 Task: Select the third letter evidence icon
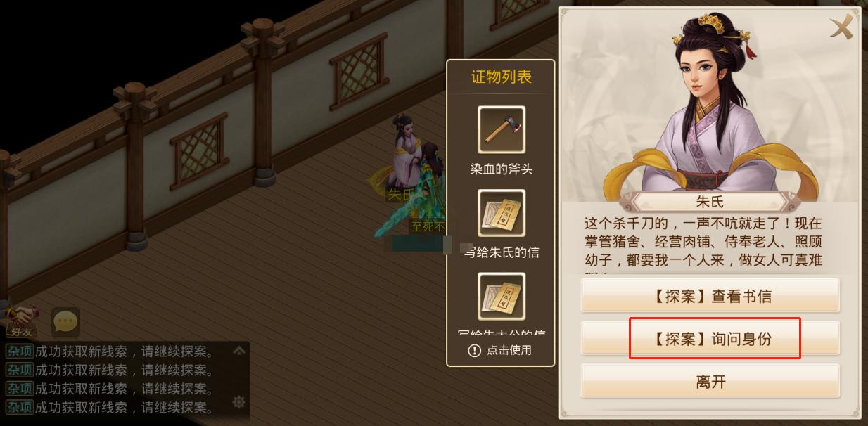coord(502,297)
